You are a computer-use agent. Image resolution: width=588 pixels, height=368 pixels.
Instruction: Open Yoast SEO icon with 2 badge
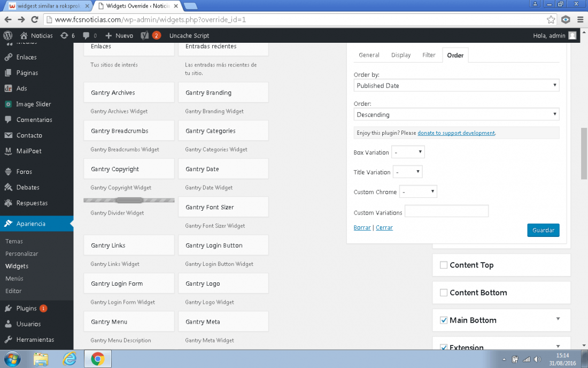145,36
